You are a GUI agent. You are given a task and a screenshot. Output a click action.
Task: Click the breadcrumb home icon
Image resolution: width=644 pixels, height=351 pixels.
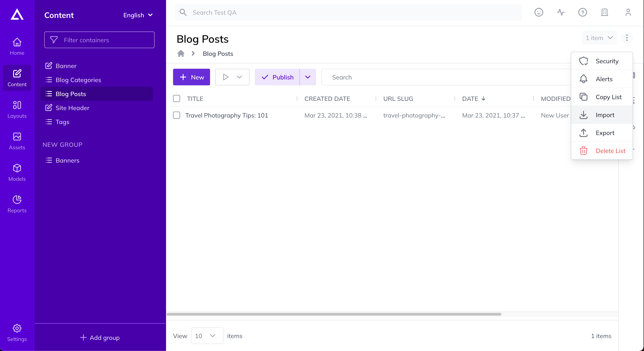pos(181,53)
